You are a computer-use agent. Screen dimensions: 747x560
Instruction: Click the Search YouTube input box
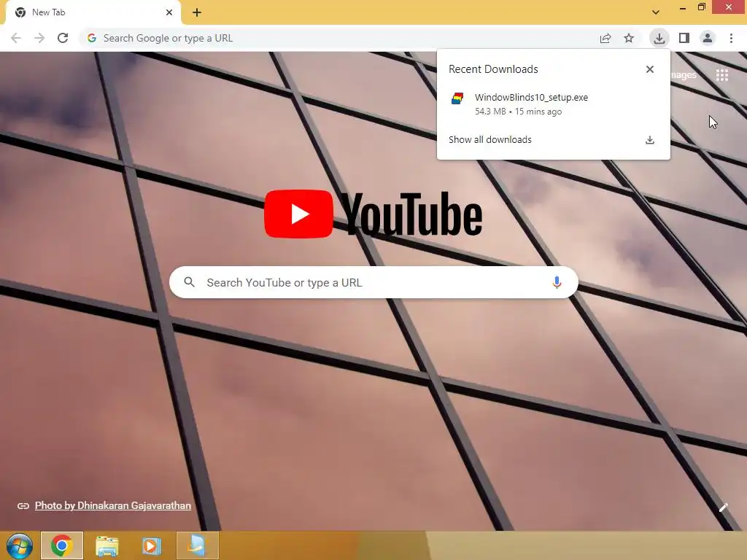374,282
